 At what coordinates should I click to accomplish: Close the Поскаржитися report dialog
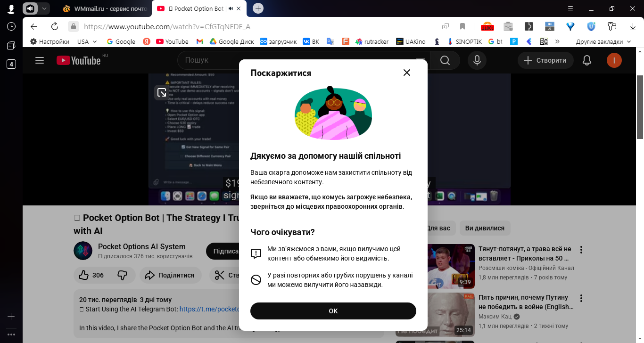(407, 73)
